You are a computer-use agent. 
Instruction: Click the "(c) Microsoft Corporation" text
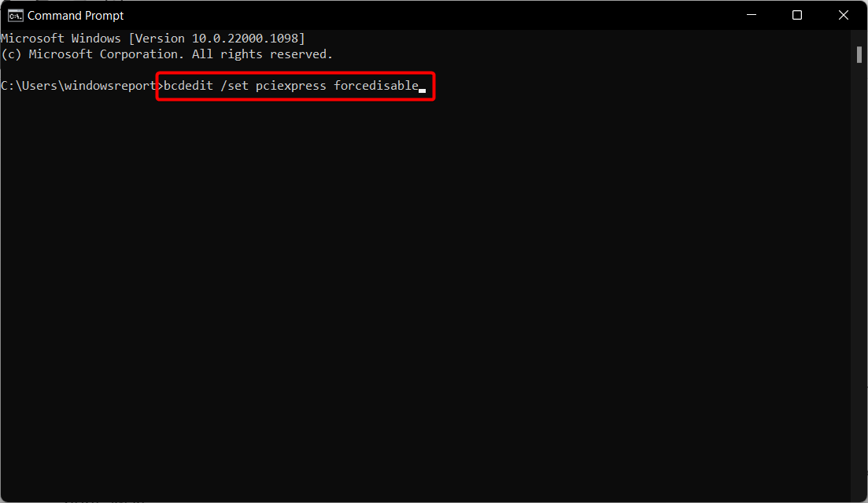92,54
